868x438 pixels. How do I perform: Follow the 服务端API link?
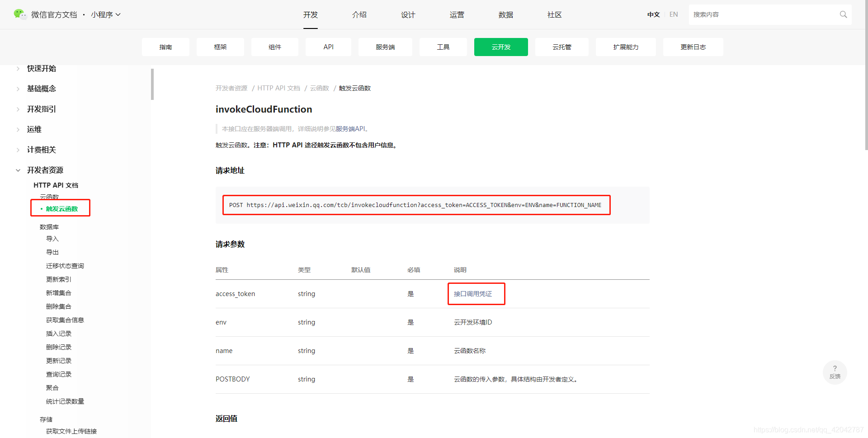click(350, 129)
